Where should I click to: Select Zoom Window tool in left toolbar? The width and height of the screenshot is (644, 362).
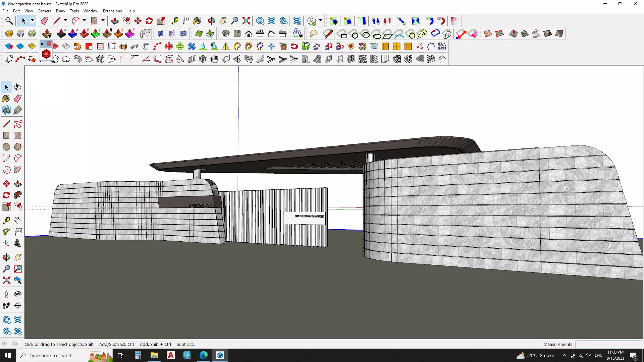pos(18,269)
